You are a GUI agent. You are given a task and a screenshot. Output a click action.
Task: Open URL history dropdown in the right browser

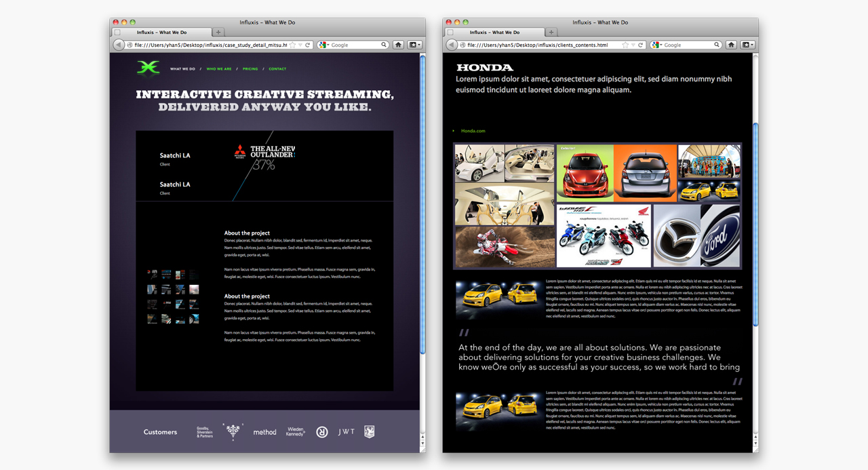click(x=633, y=45)
